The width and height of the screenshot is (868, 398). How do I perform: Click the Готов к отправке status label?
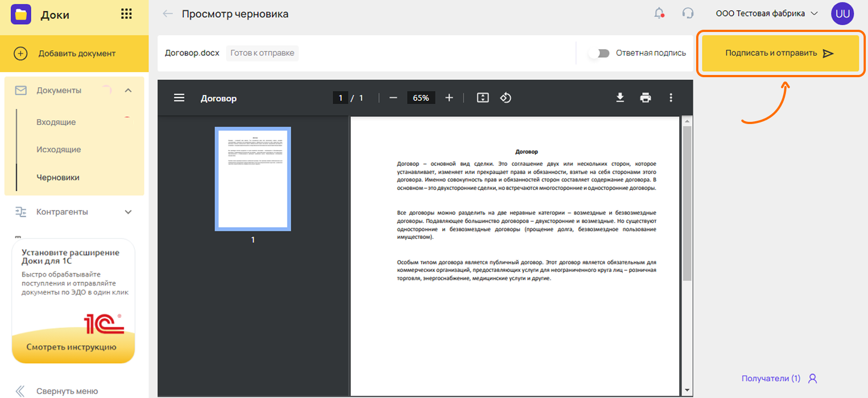(x=262, y=53)
